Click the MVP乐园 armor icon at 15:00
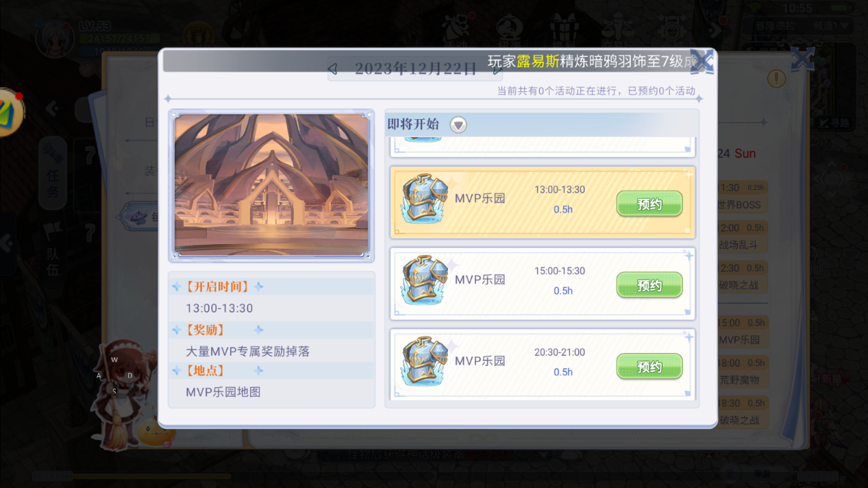 pos(425,280)
